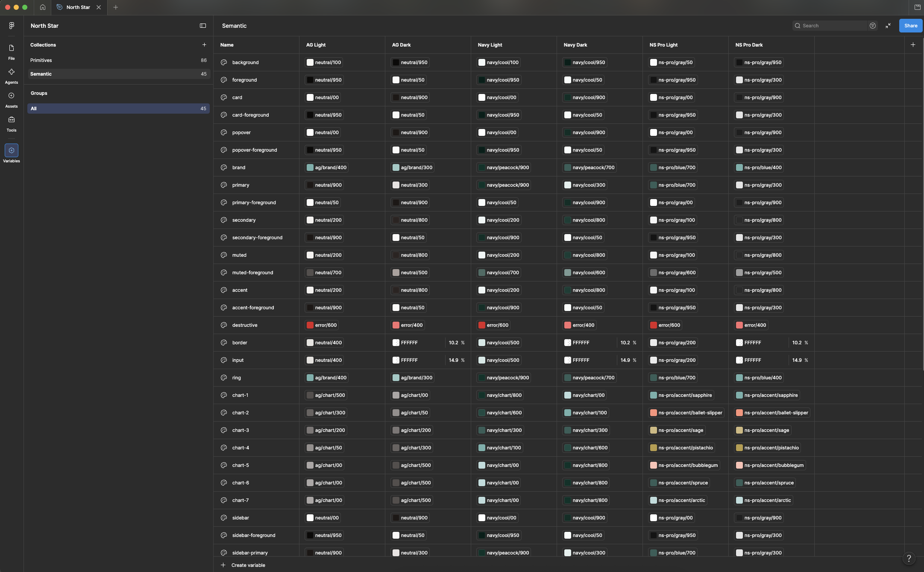Select the foreground variable name

(244, 80)
